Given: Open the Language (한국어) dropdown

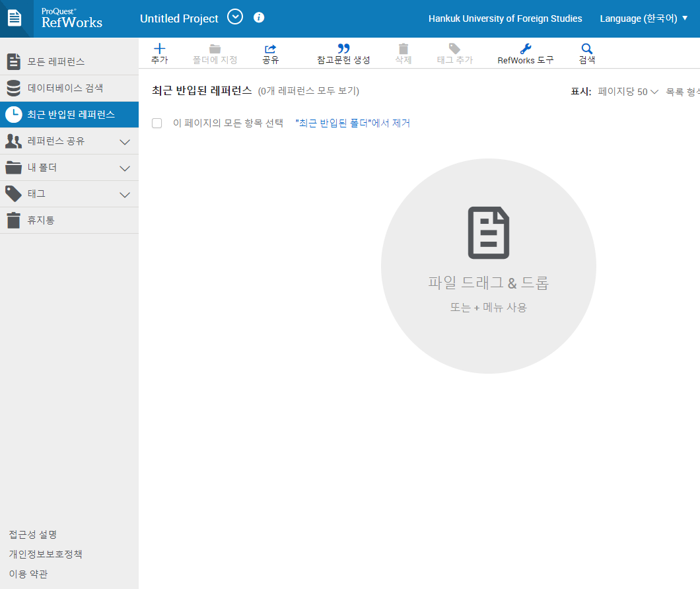Looking at the screenshot, I should pos(643,18).
